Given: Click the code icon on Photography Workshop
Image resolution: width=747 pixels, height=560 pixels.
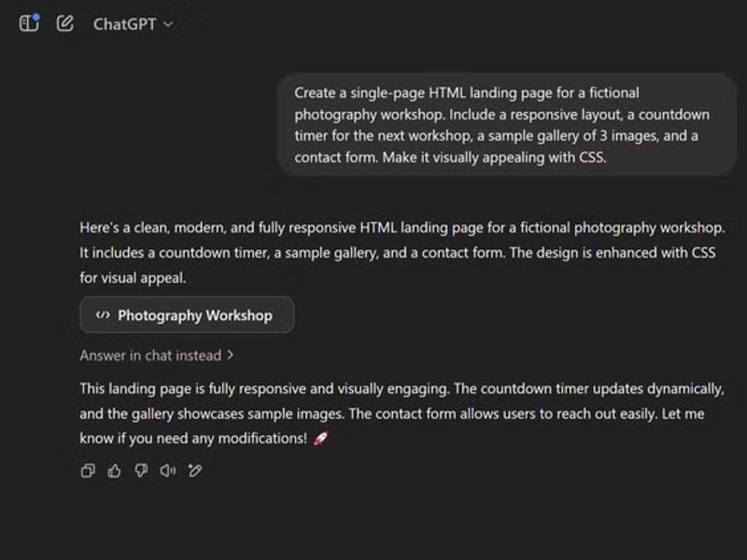Looking at the screenshot, I should click(x=103, y=315).
